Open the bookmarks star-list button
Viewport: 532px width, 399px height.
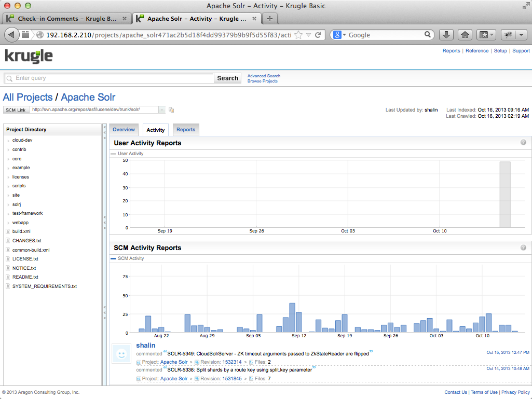[x=486, y=35]
